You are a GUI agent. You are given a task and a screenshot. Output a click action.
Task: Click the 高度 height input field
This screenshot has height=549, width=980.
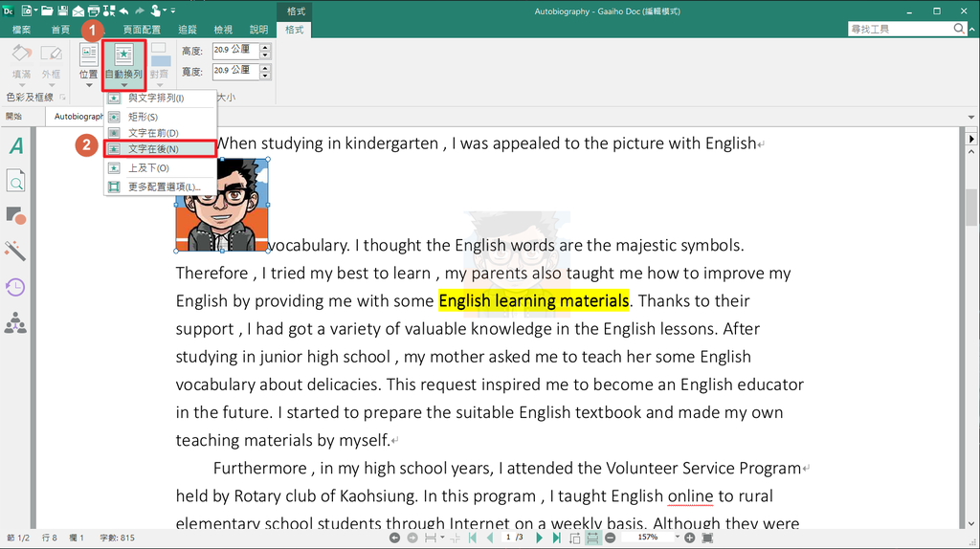235,51
